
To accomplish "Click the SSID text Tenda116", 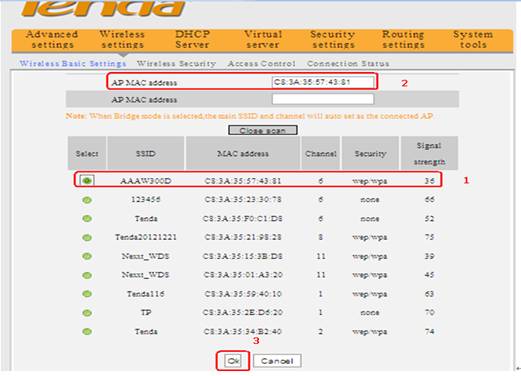I will pyautogui.click(x=146, y=294).
